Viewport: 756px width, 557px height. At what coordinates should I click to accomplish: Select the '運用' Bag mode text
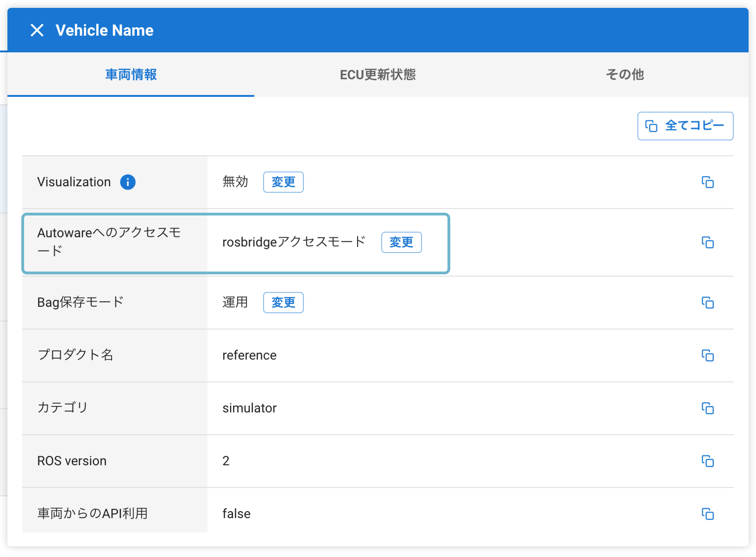click(x=235, y=302)
